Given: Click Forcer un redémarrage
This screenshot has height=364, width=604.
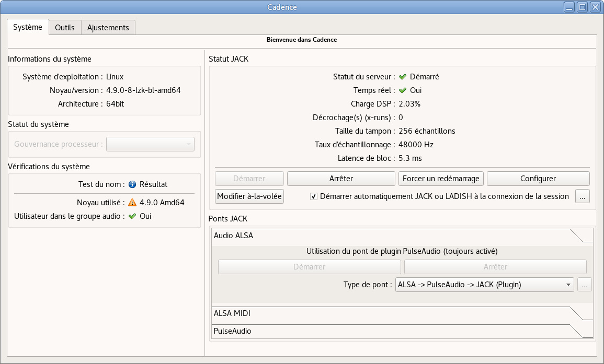Looking at the screenshot, I should click(x=441, y=179).
